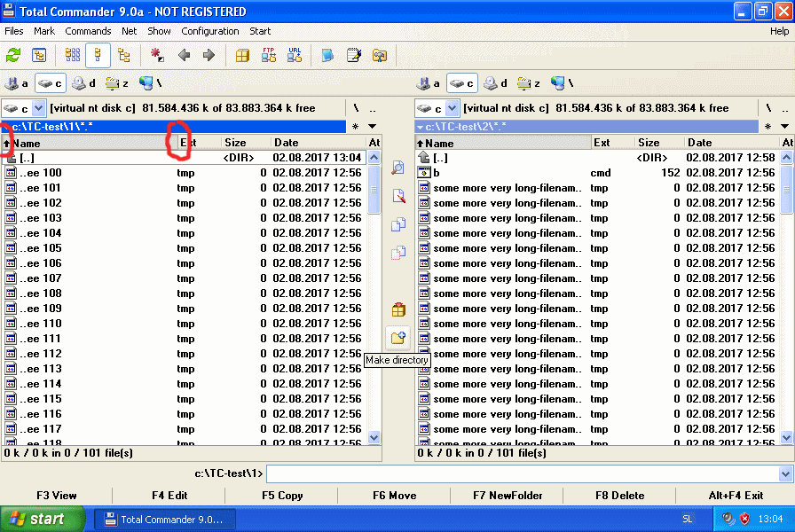
Task: Go to root with left panel backslash button
Action: [356, 108]
